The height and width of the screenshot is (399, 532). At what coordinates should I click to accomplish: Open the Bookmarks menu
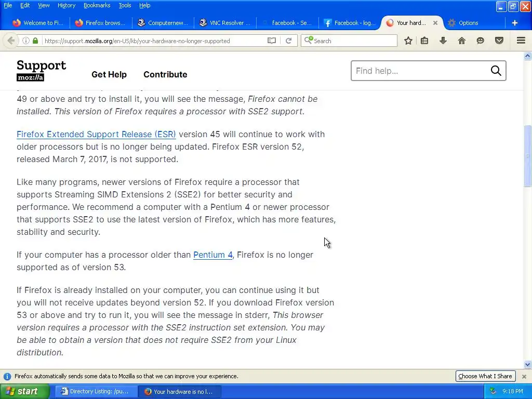(x=97, y=5)
